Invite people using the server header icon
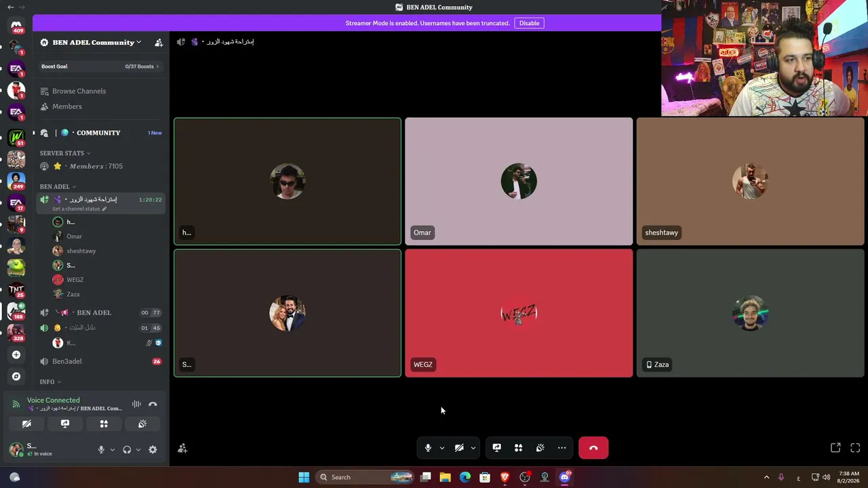The height and width of the screenshot is (488, 868). click(x=159, y=43)
